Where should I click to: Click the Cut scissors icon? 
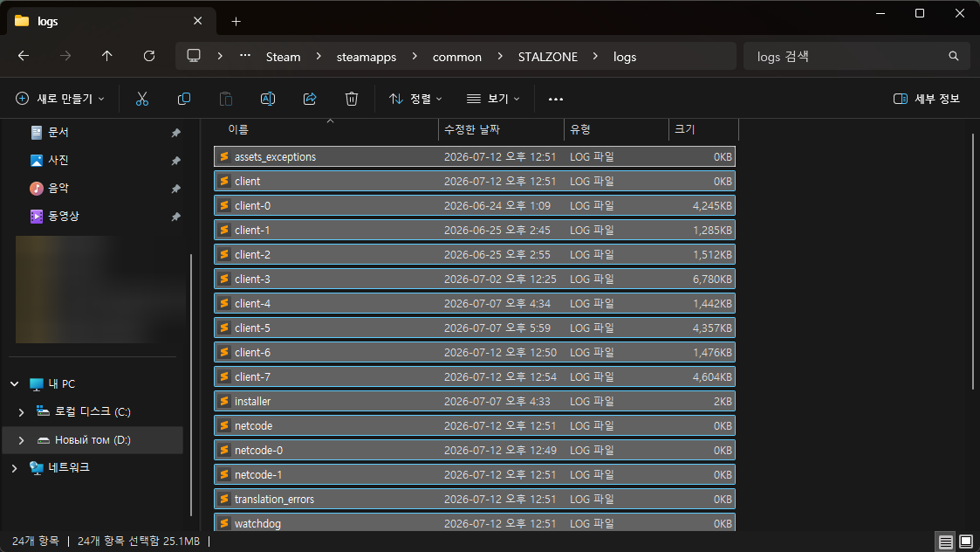point(142,99)
